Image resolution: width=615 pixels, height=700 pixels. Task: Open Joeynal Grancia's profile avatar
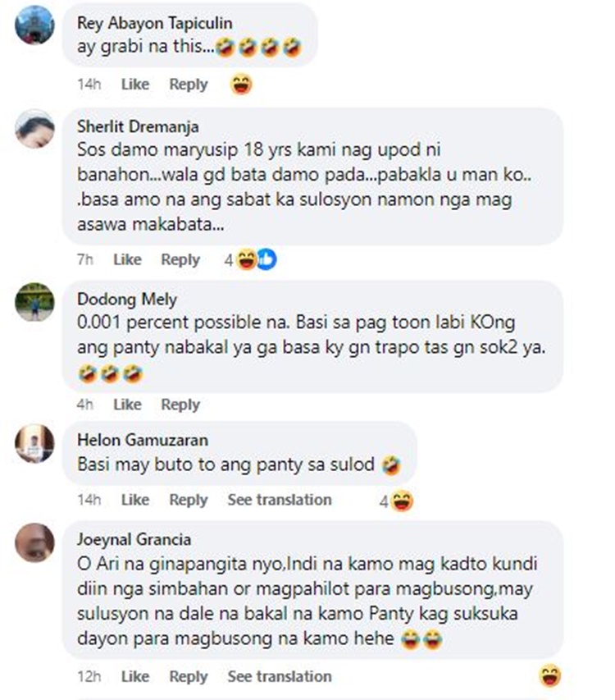34,542
